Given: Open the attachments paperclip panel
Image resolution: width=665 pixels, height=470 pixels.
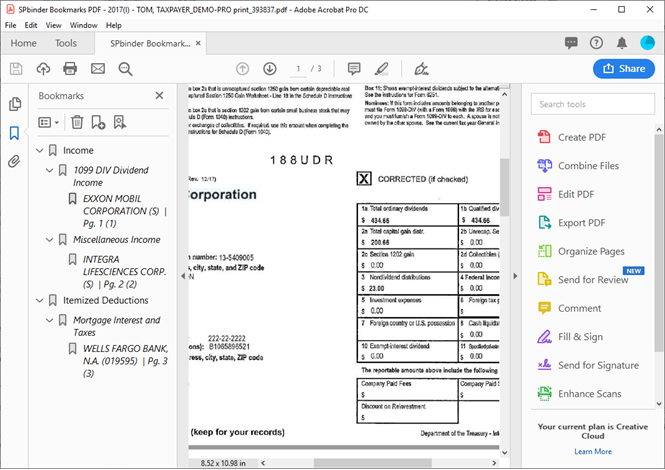Looking at the screenshot, I should [x=15, y=161].
